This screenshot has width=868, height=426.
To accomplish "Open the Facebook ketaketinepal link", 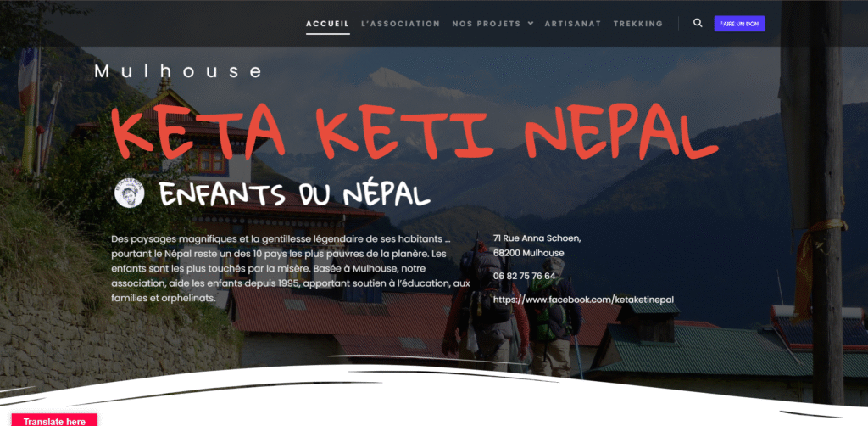I will click(x=583, y=300).
